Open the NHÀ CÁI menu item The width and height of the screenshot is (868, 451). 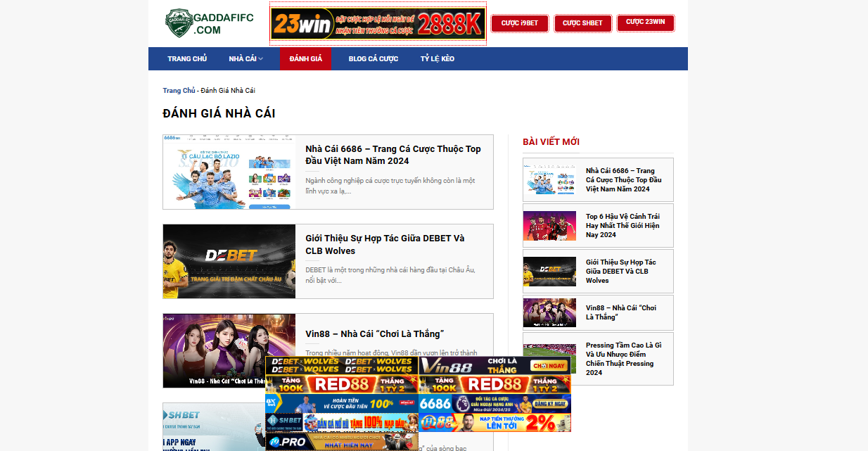click(x=243, y=58)
